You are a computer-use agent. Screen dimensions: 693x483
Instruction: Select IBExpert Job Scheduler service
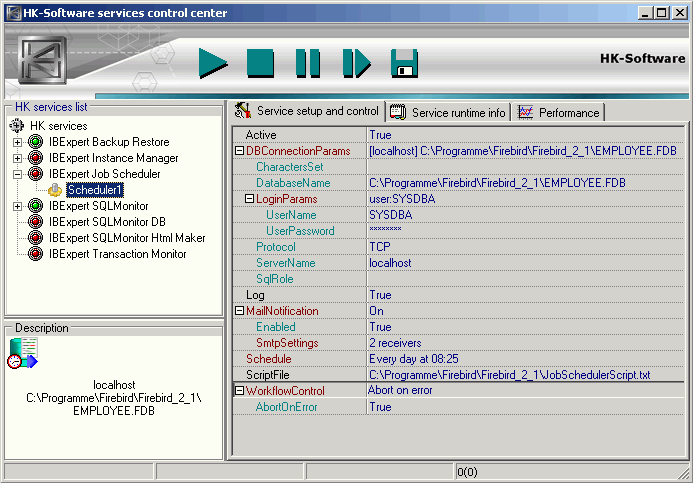104,174
